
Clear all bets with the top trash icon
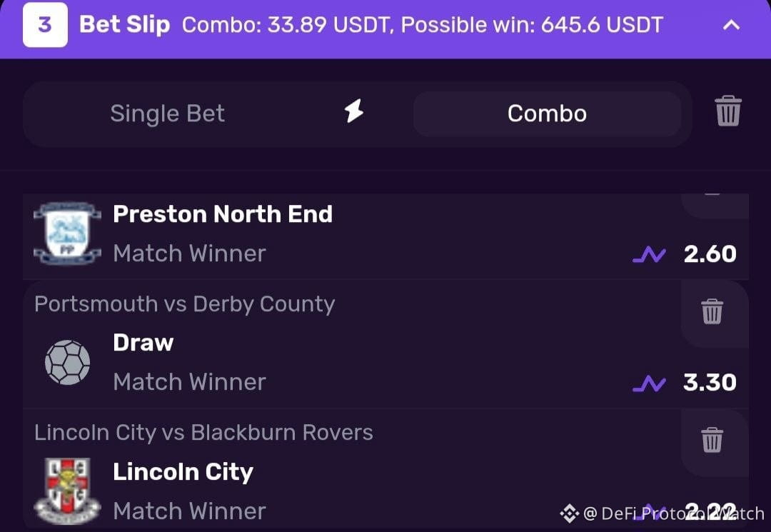point(727,111)
